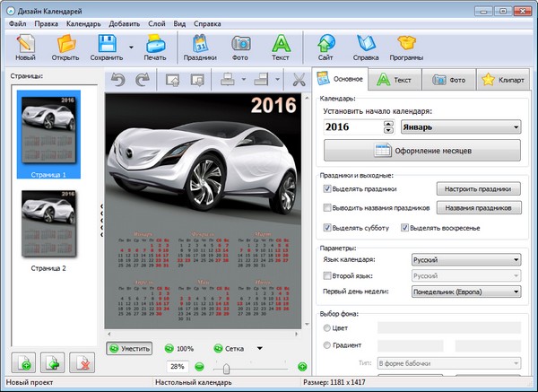Enable Выводить названия праздников checkbox
Image resolution: width=538 pixels, height=392 pixels.
pyautogui.click(x=327, y=208)
